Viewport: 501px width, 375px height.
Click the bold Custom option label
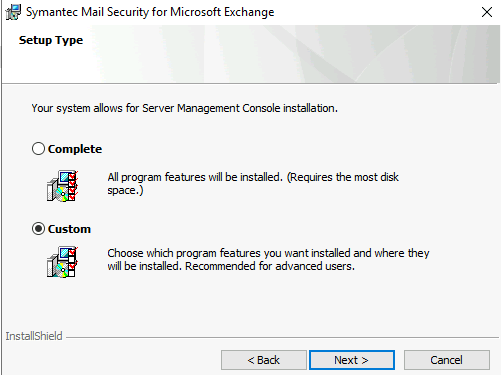[x=69, y=229]
